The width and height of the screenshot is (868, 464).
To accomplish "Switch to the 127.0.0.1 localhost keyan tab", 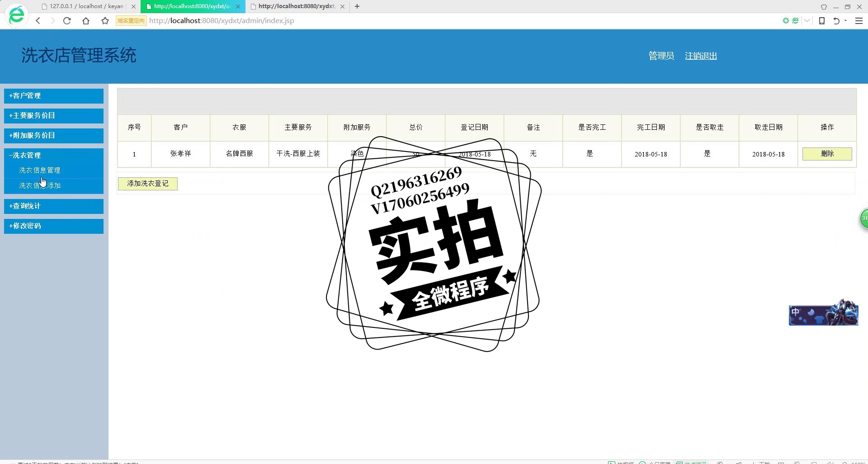I will point(86,6).
